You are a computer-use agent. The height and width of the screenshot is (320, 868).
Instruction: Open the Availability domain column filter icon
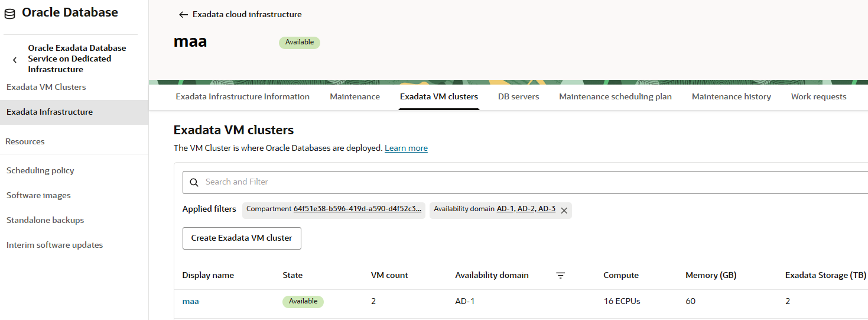coord(561,276)
